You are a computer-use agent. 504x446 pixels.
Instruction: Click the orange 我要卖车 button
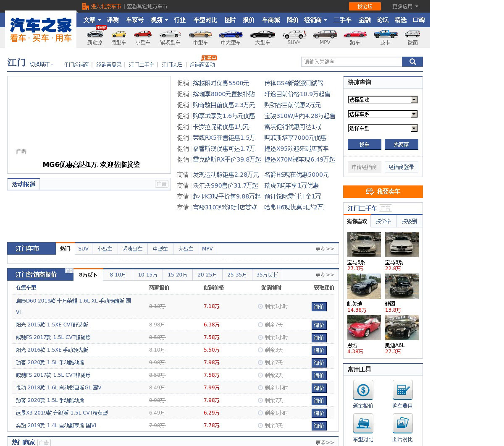coord(383,191)
